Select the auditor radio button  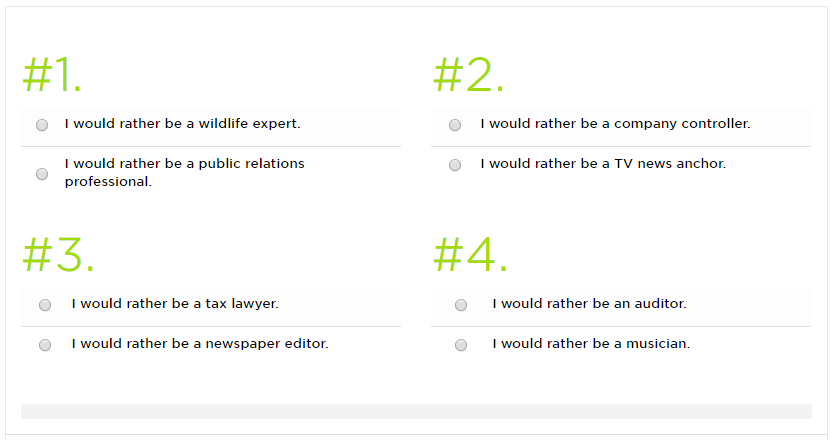tap(461, 305)
